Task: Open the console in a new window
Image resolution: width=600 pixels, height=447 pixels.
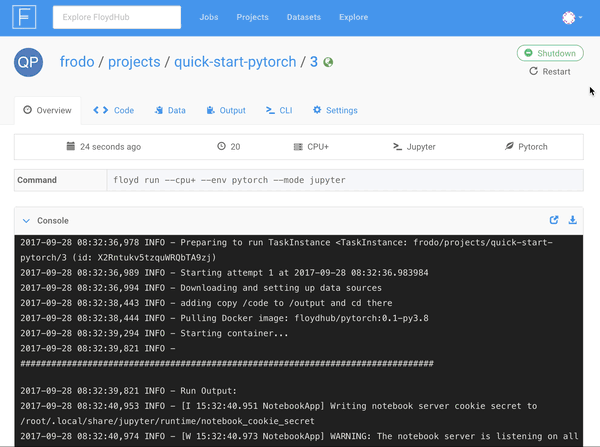Action: [x=554, y=220]
